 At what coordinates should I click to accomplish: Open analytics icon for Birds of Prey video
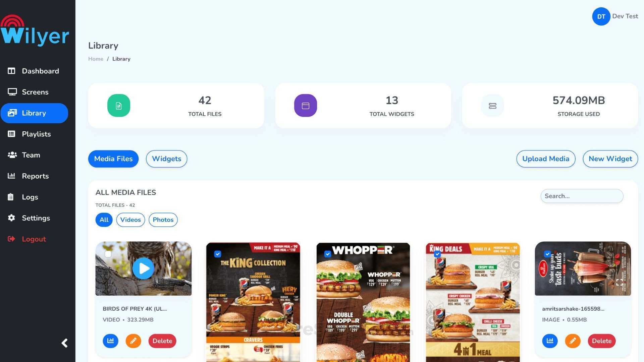[110, 341]
